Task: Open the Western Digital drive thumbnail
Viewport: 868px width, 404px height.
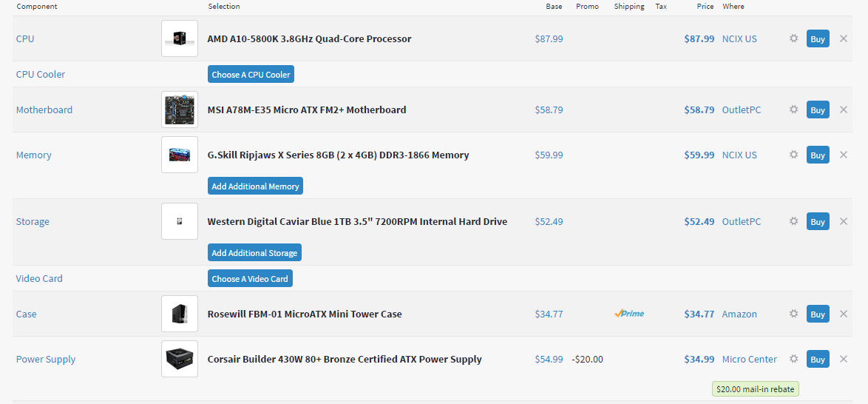Action: [180, 221]
